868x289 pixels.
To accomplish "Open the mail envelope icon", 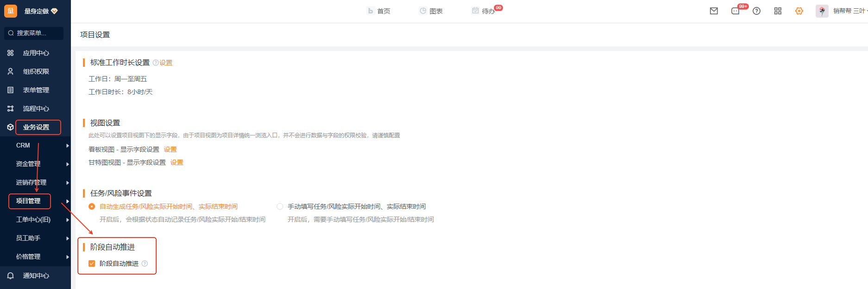I will (x=714, y=11).
